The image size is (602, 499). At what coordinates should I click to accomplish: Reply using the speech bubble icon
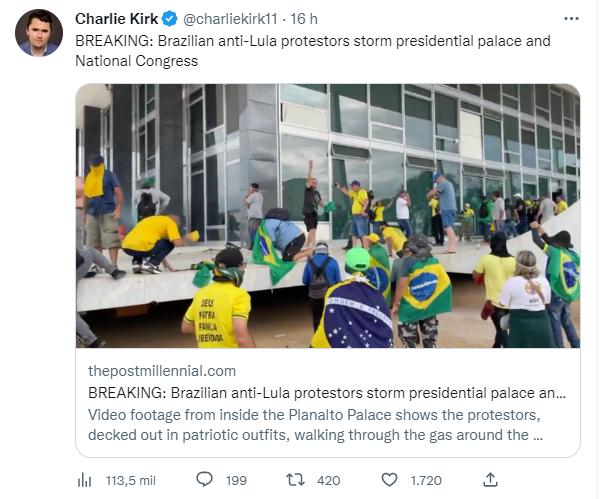(204, 480)
